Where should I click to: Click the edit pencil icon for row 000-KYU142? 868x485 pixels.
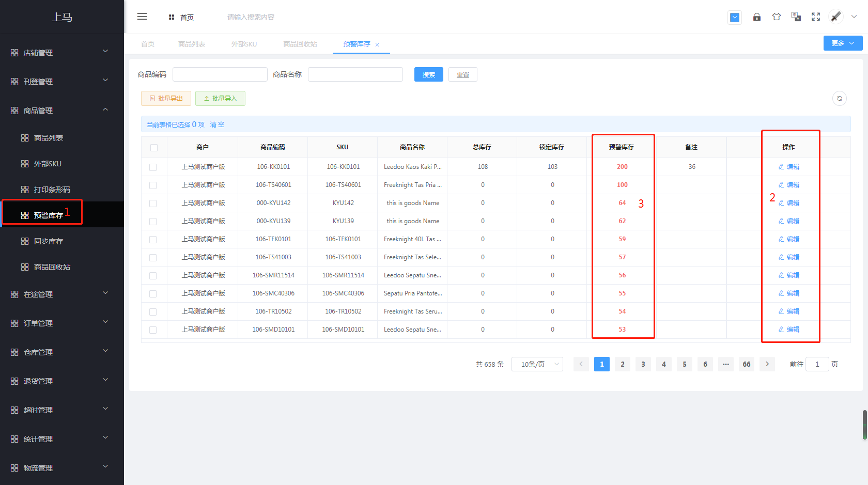pyautogui.click(x=781, y=203)
